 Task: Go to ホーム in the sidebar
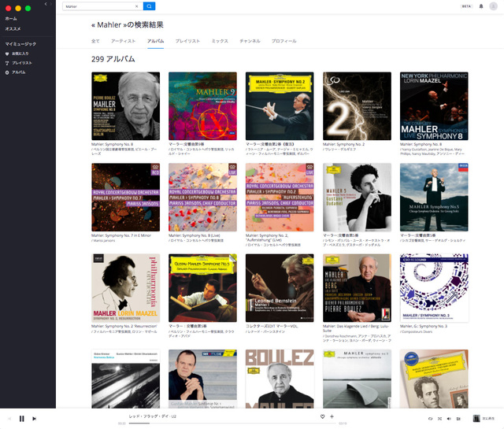(11, 18)
